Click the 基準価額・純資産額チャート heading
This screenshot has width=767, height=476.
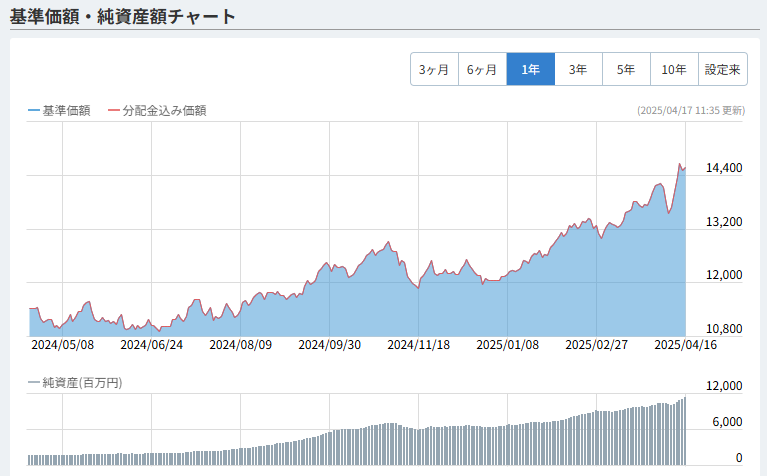pos(122,16)
